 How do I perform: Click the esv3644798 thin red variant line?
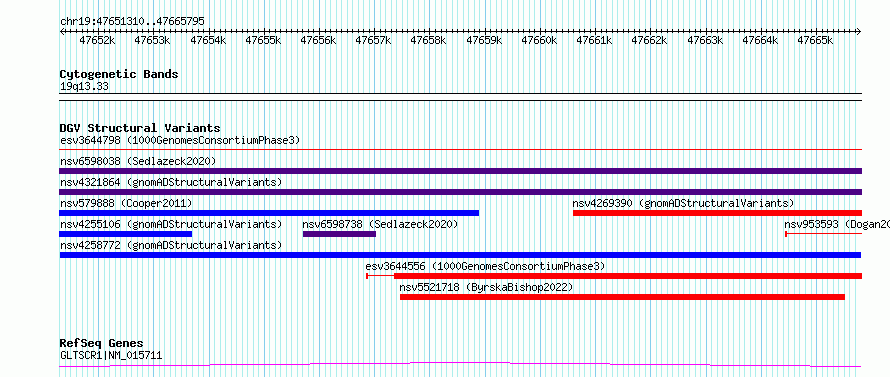pyautogui.click(x=460, y=150)
